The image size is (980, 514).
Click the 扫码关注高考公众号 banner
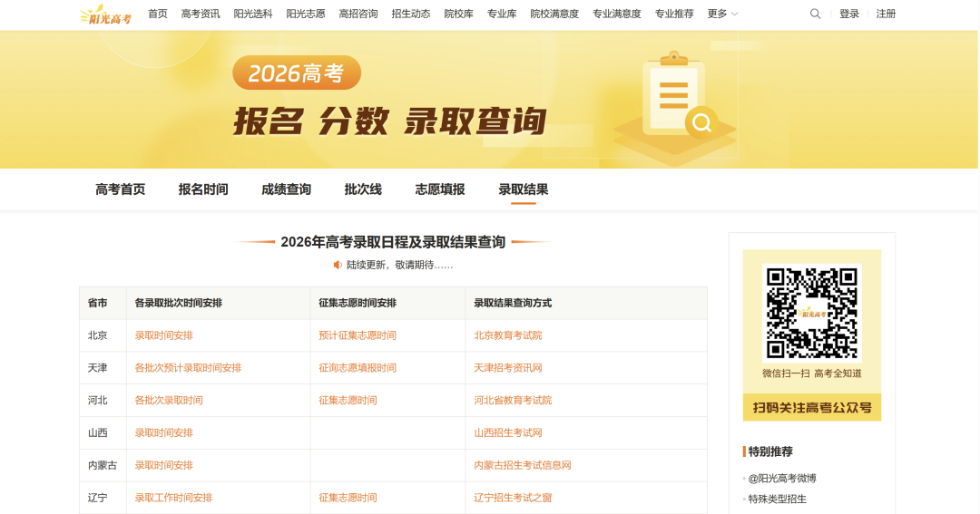point(812,407)
